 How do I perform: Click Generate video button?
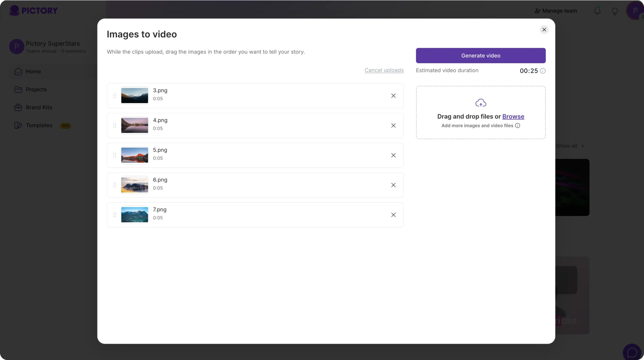pos(480,56)
